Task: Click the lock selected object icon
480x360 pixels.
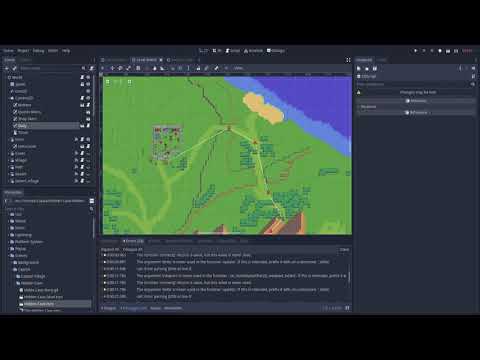Action: pyautogui.click(x=198, y=68)
